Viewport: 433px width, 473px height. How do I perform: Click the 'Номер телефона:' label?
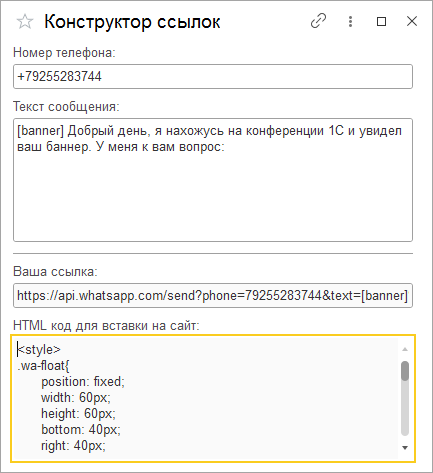(x=64, y=52)
